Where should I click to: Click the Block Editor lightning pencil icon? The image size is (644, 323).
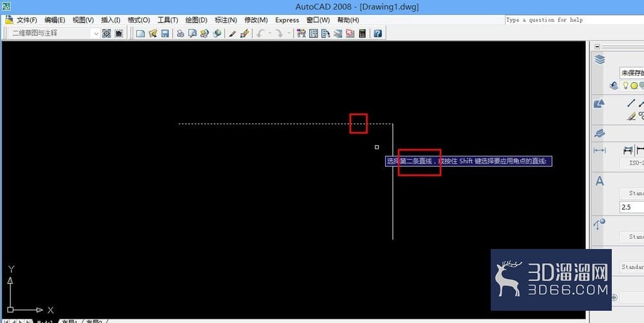(x=244, y=33)
